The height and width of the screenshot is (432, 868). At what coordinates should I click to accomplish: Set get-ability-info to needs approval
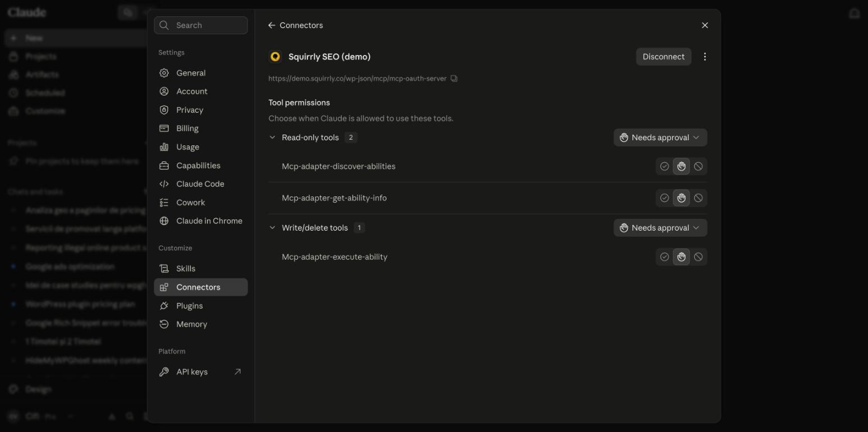click(x=681, y=198)
